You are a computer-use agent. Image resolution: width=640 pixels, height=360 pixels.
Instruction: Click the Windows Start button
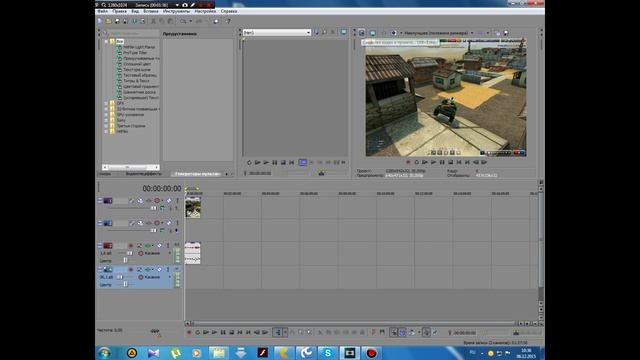105,353
